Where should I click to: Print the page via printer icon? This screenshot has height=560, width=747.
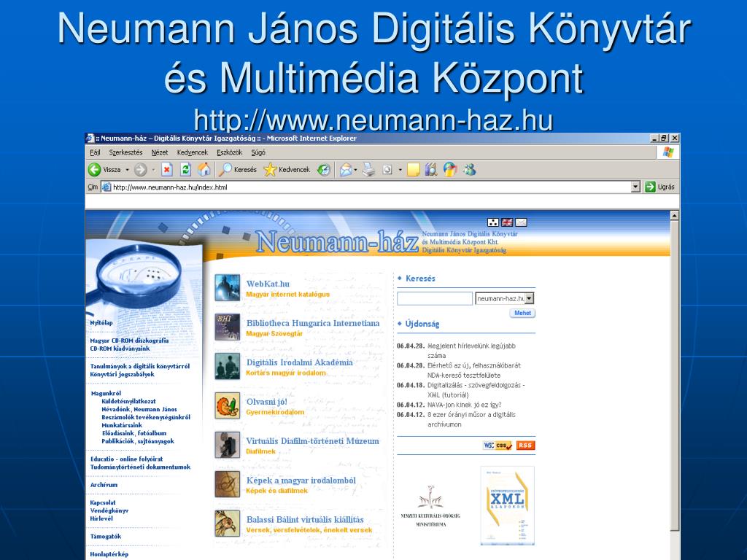pos(368,169)
